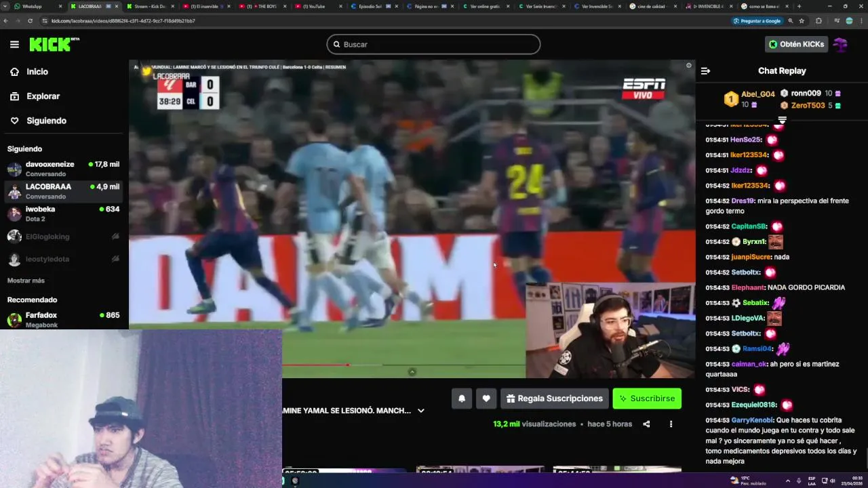868x488 pixels.
Task: Toggle notification bell for channel
Action: [462, 399]
